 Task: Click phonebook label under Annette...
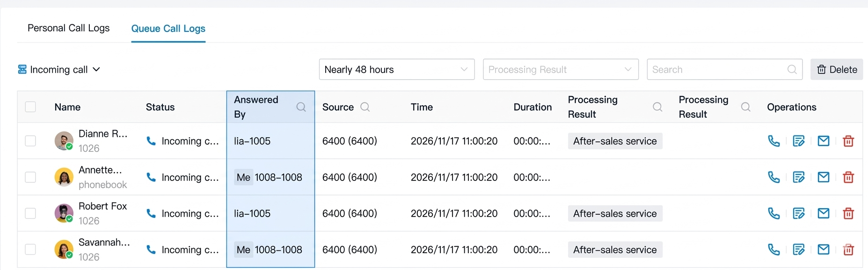click(102, 185)
